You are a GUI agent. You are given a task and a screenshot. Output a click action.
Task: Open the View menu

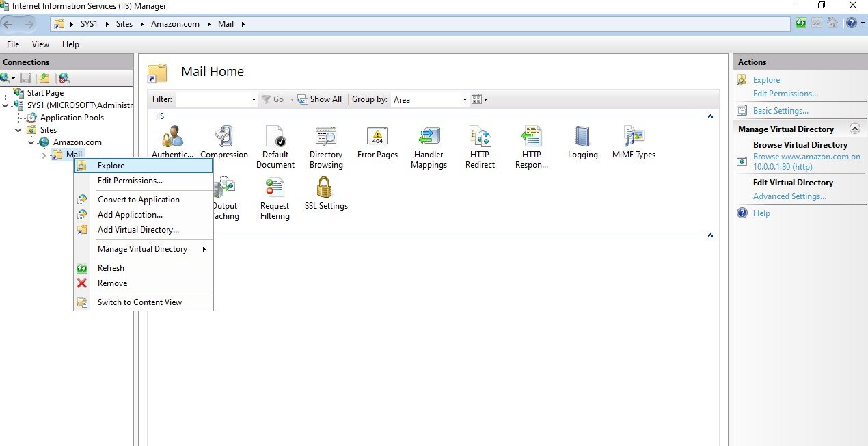40,44
